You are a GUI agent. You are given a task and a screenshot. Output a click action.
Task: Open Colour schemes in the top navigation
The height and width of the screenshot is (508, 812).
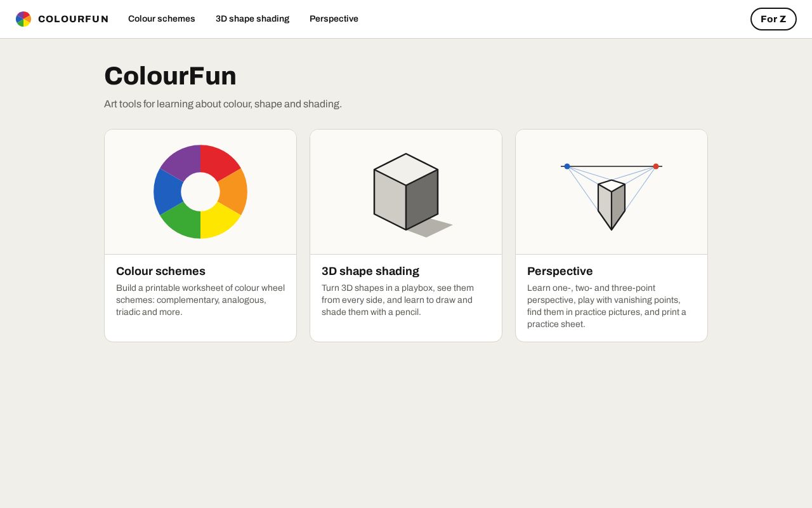point(162,19)
